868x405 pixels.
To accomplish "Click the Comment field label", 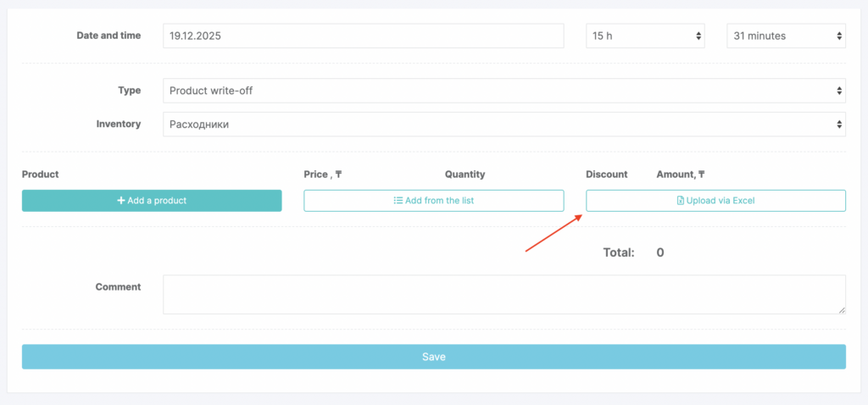I will click(118, 287).
